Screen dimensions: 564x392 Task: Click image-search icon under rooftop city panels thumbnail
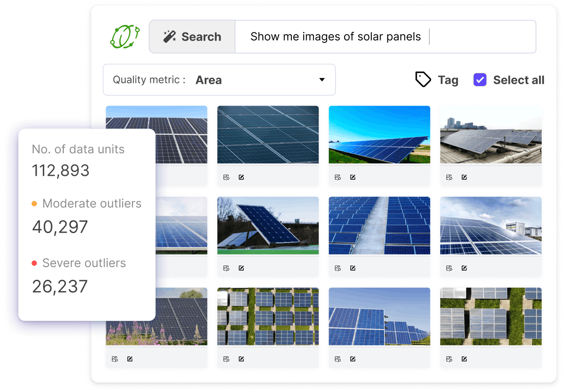click(449, 177)
